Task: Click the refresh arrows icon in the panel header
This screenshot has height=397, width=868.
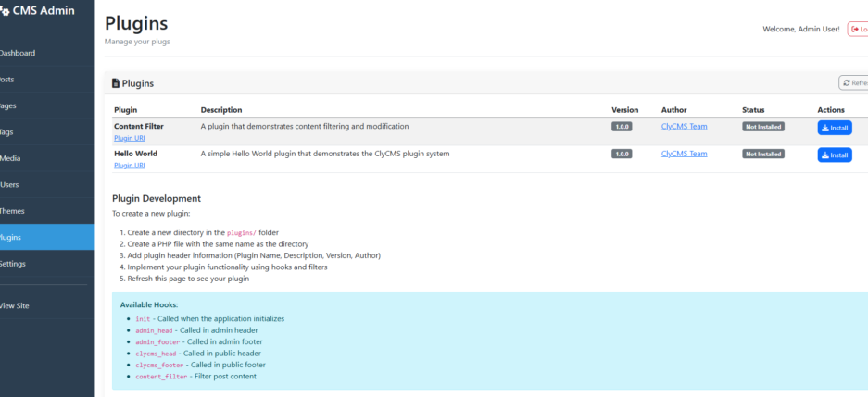Action: pos(847,83)
